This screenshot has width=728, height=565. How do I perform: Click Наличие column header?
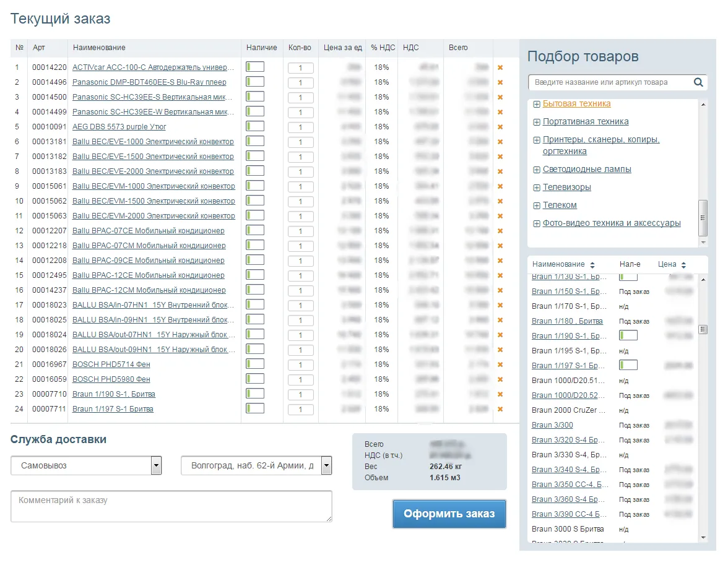point(261,48)
